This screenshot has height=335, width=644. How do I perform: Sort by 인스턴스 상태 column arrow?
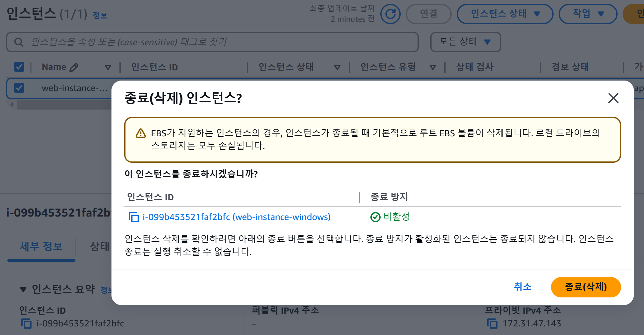coord(337,68)
